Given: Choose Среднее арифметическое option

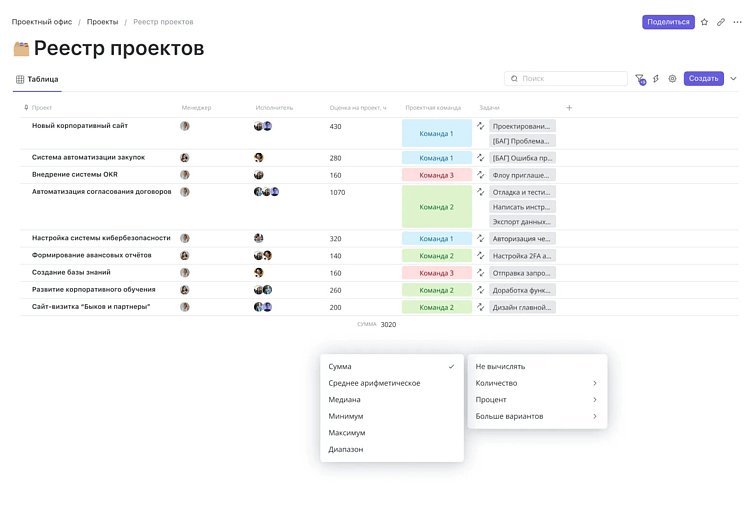Looking at the screenshot, I should pos(392,383).
